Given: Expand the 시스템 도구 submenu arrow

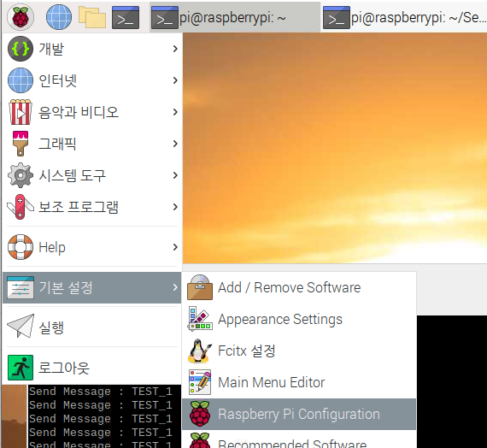Looking at the screenshot, I should coord(175,175).
